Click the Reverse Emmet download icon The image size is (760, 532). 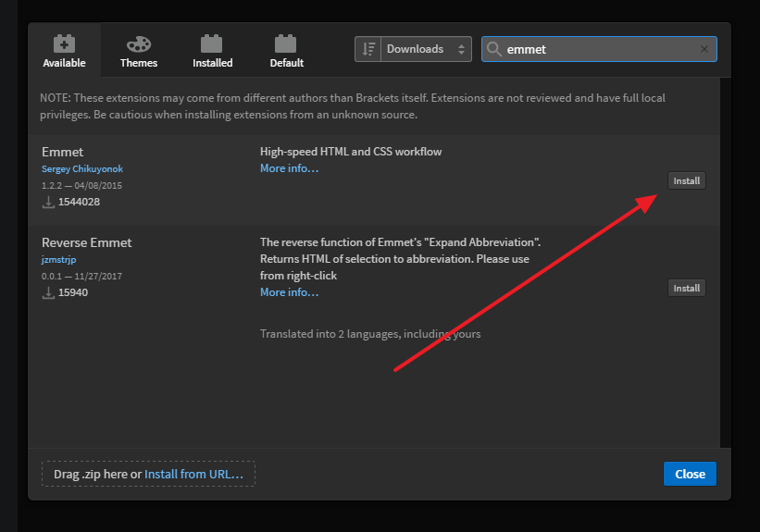(x=48, y=292)
